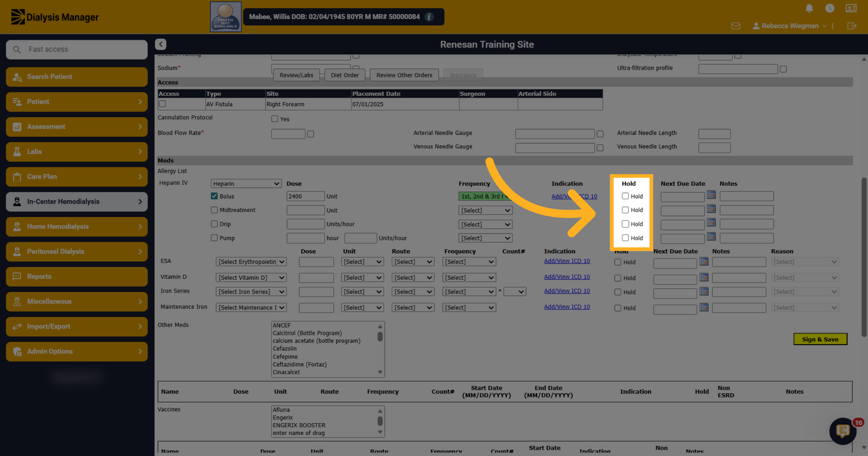Screen dimensions: 868x456
Task: Click the Review/Labs button
Action: [297, 75]
